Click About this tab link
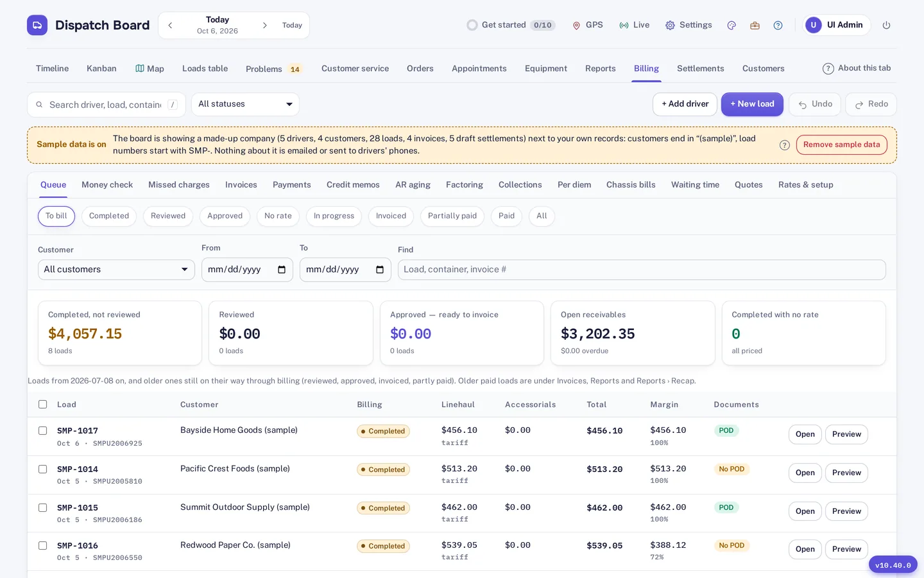924x578 pixels. 857,68
